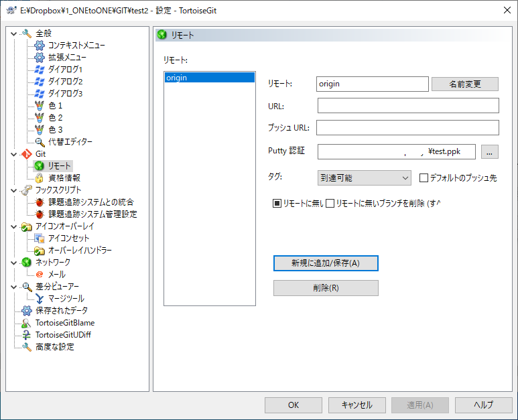The height and width of the screenshot is (420, 518).
Task: Open the タグ dropdown showing 到達可能
Action: point(365,178)
